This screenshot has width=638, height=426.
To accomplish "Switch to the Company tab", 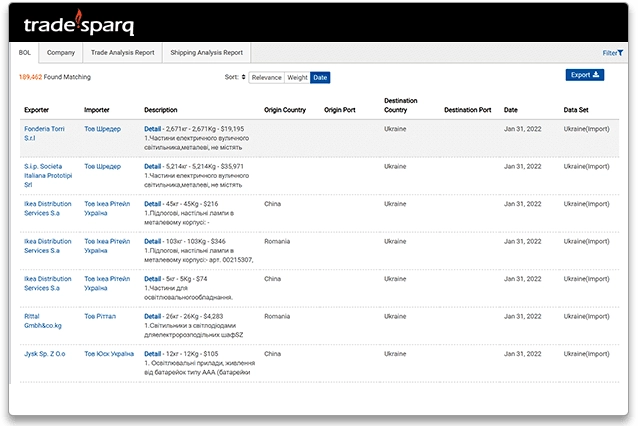I will (x=61, y=53).
